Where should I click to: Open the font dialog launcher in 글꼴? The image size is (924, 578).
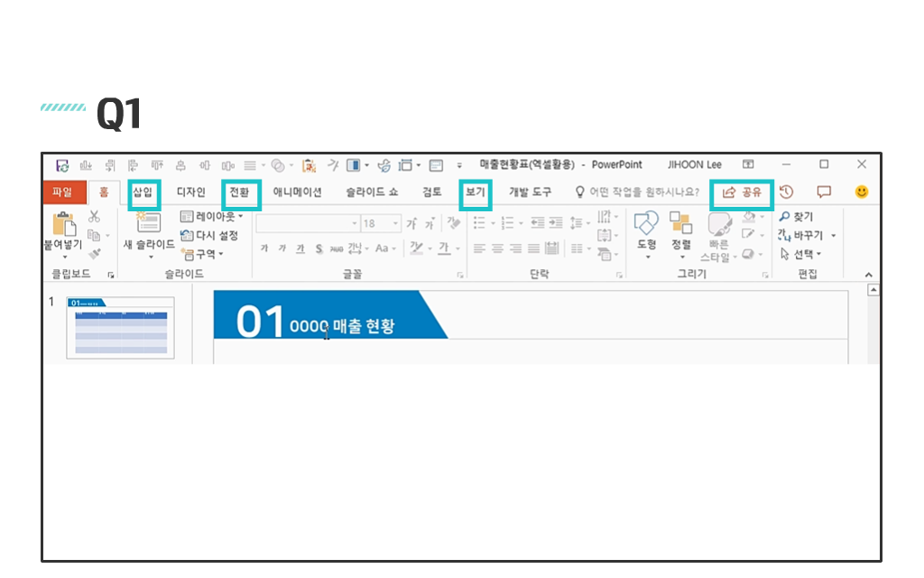click(460, 275)
